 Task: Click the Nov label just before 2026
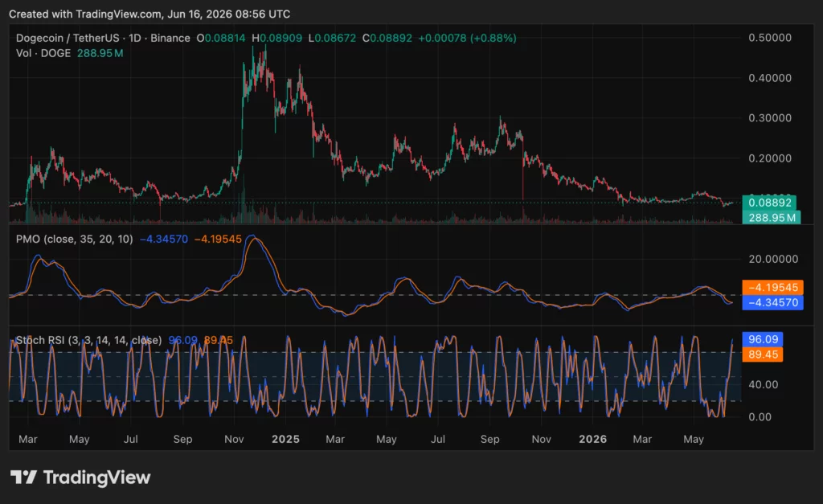click(541, 439)
